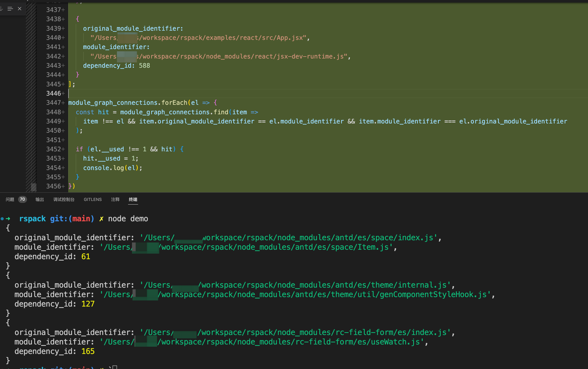Image resolution: width=588 pixels, height=369 pixels.
Task: Click the terminal activity dot indicator
Action: tap(3, 219)
